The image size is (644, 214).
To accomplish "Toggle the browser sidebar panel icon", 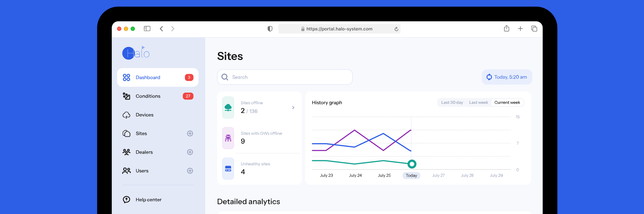I will (x=147, y=29).
